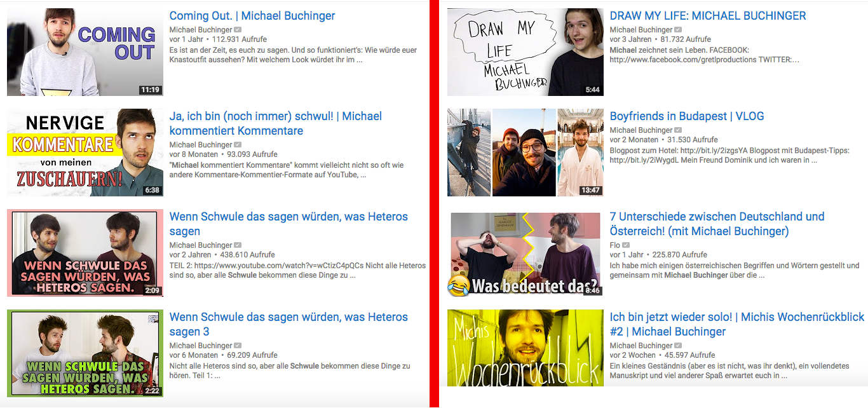
Task: Click description ending 'zu hören. Teil 1: ...'
Action: [x=290, y=371]
